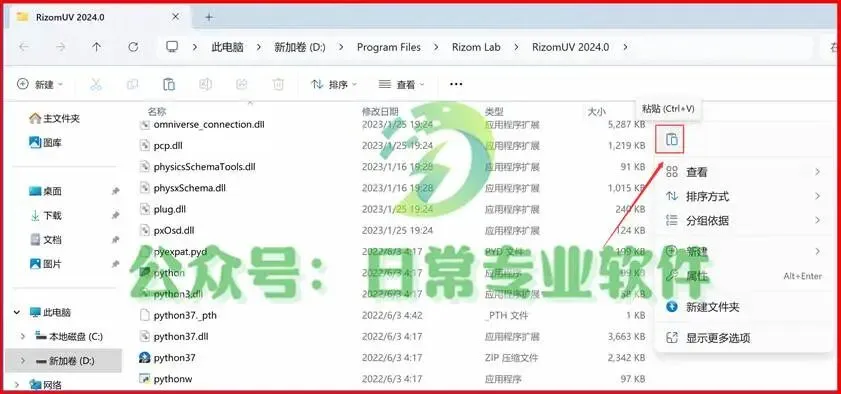Sort by 大小 column header

[596, 111]
